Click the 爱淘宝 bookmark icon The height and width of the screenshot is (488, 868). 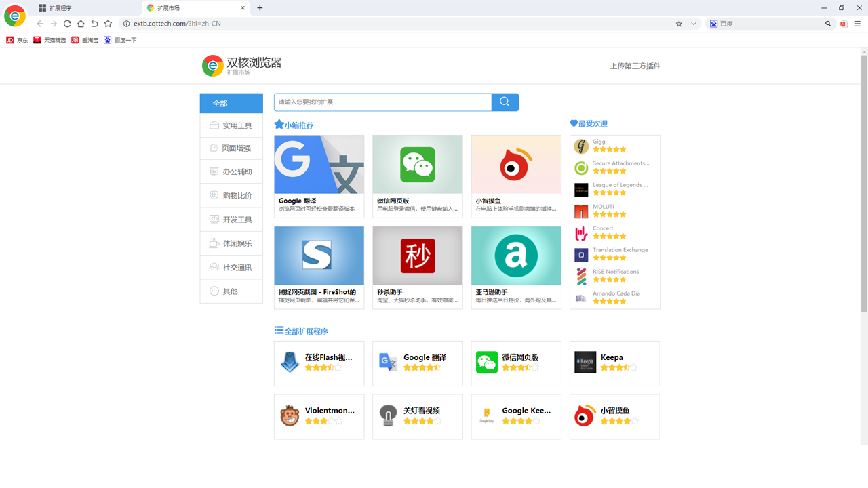click(x=75, y=39)
